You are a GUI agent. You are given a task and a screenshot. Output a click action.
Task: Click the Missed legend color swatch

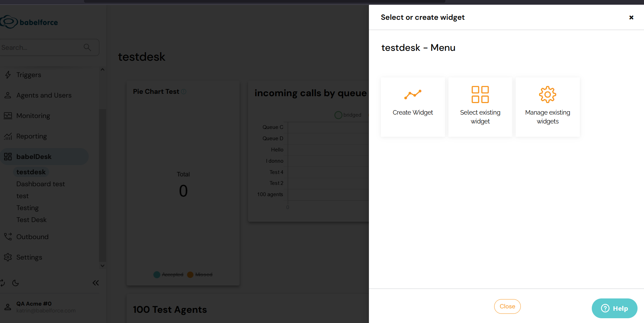[x=190, y=275]
